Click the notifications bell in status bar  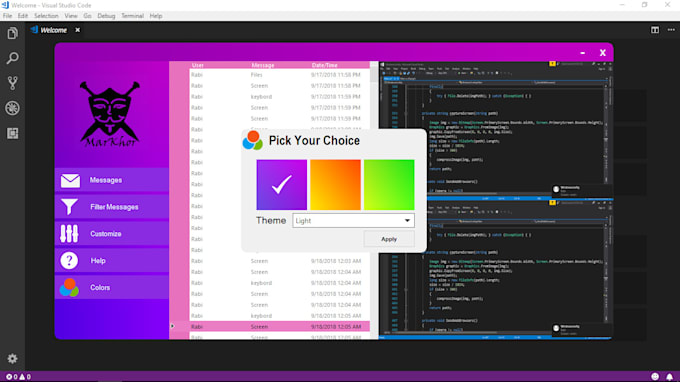point(670,377)
